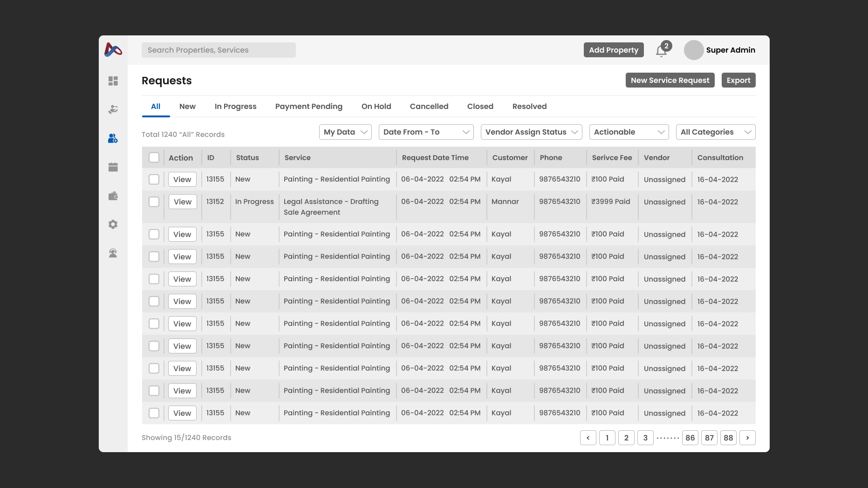The image size is (868, 488).
Task: Select the services hand icon in sidebar
Action: 113,109
